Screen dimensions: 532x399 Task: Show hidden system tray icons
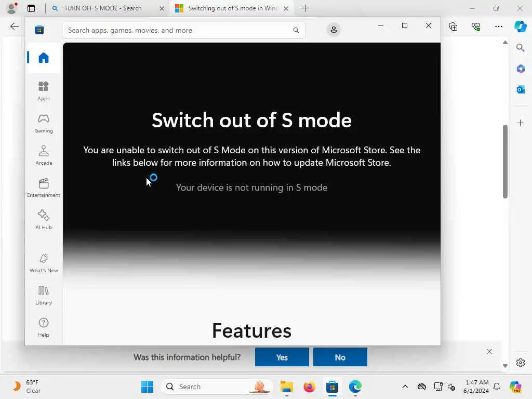pos(405,387)
